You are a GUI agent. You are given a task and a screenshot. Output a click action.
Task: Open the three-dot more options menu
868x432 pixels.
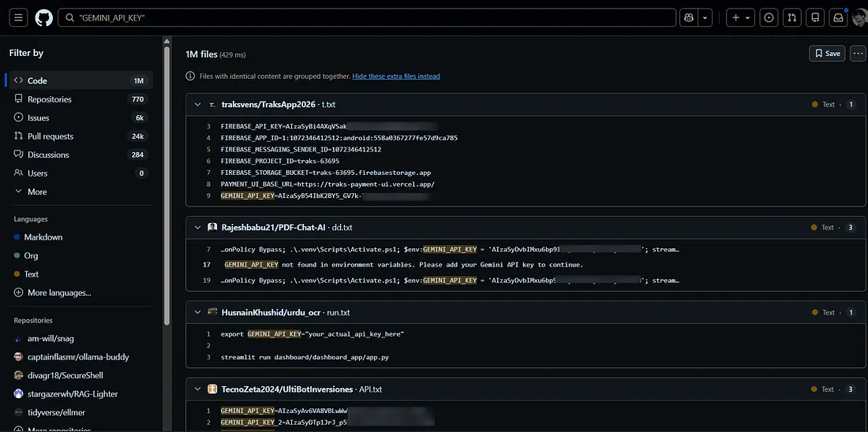[x=859, y=54]
